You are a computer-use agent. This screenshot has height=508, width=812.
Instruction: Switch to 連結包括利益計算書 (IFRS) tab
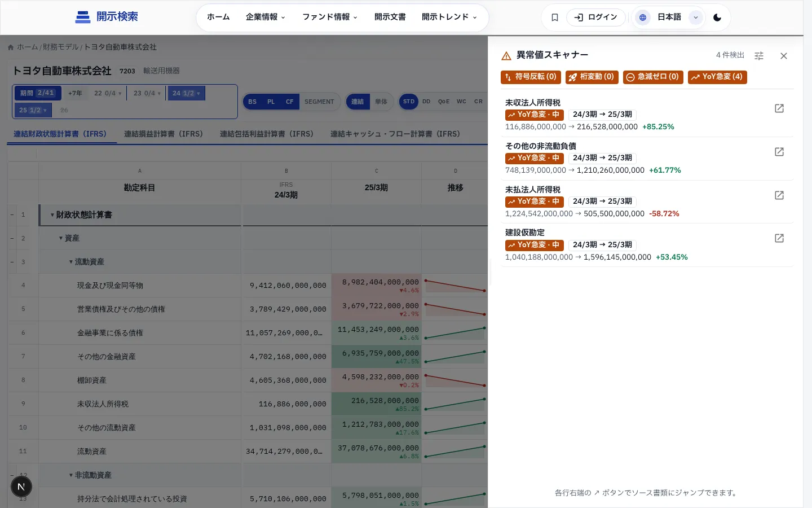coord(267,134)
